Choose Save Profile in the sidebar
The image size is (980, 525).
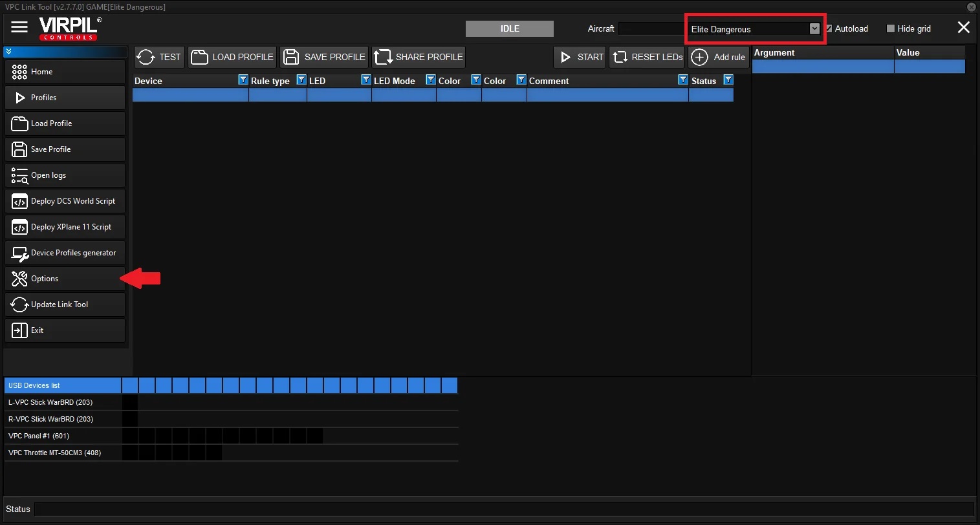[65, 149]
